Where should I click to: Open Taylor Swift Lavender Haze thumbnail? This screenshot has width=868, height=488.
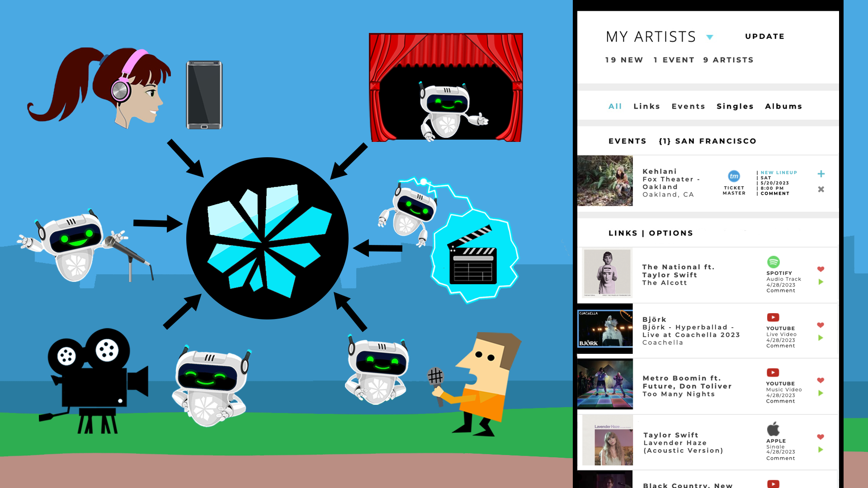(607, 441)
